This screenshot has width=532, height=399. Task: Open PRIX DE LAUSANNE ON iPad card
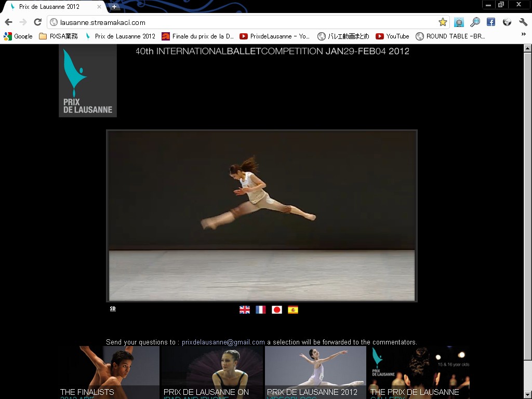point(212,373)
